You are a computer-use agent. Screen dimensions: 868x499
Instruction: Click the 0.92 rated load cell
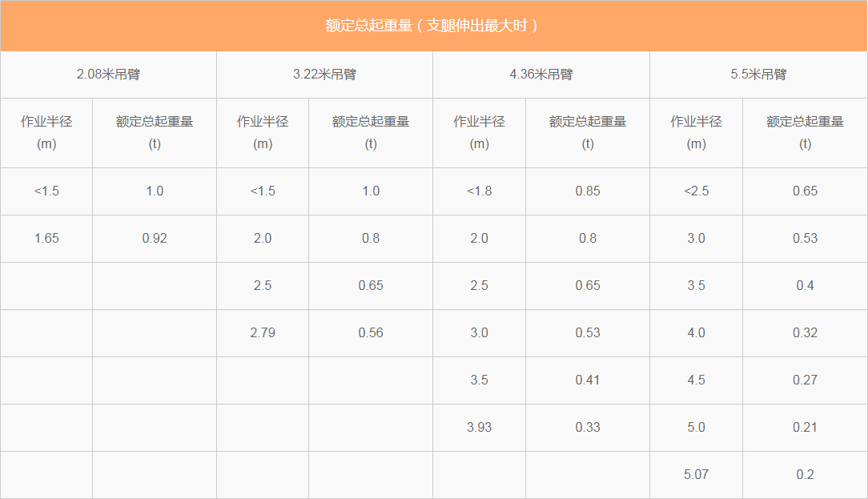(x=155, y=238)
